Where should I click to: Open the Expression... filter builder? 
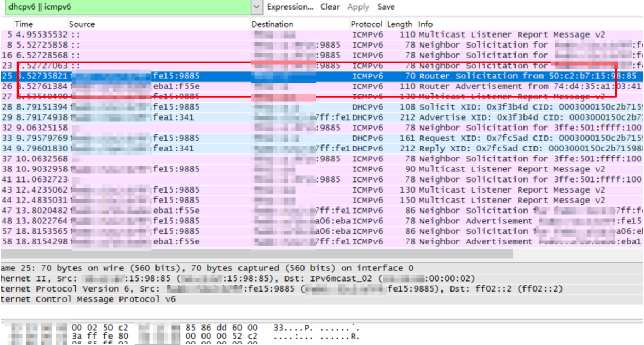point(290,7)
